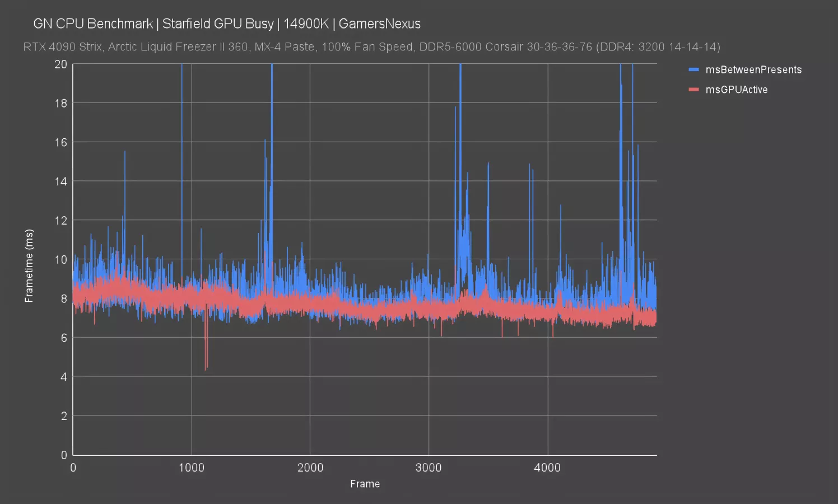The image size is (838, 504).
Task: Click the 2000 label on the x-axis
Action: coord(310,468)
